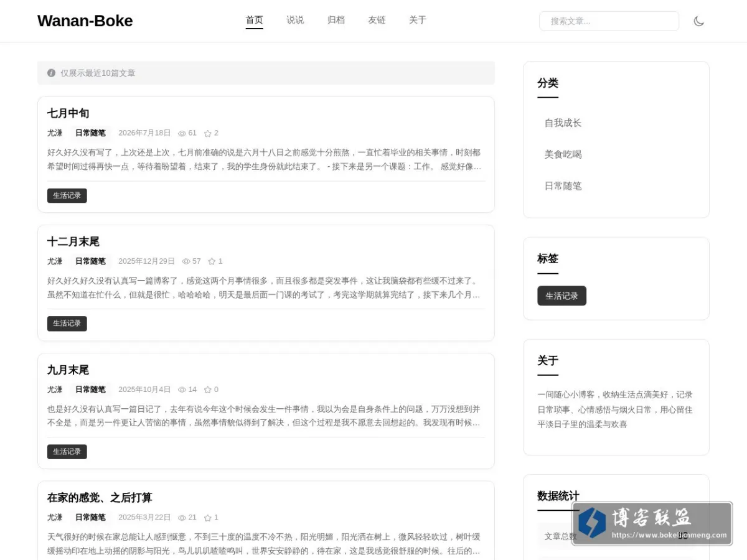Viewport: 747px width, 560px height.
Task: Click the 文章总数 statistics row
Action: (616, 536)
